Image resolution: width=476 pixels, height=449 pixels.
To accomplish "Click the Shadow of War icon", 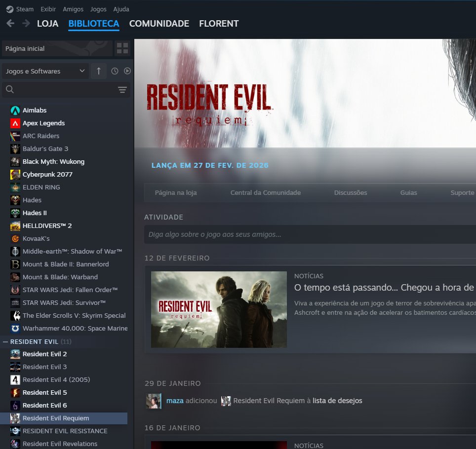I will coord(15,251).
